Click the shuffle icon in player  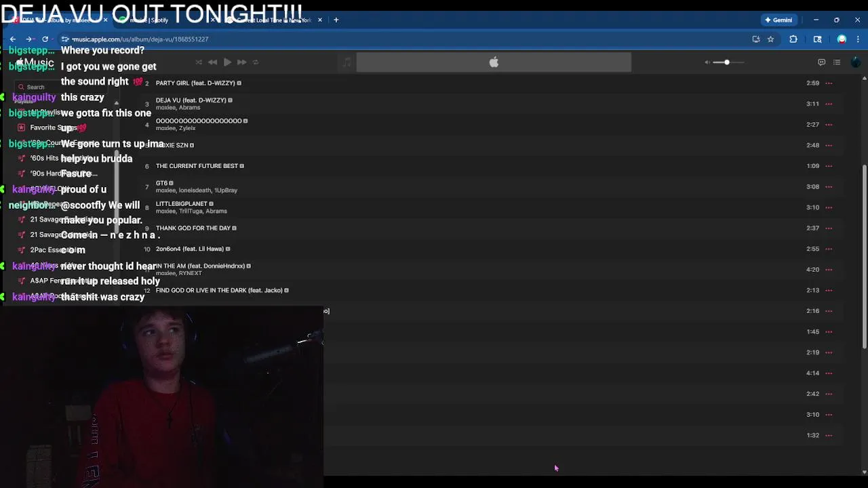click(199, 62)
